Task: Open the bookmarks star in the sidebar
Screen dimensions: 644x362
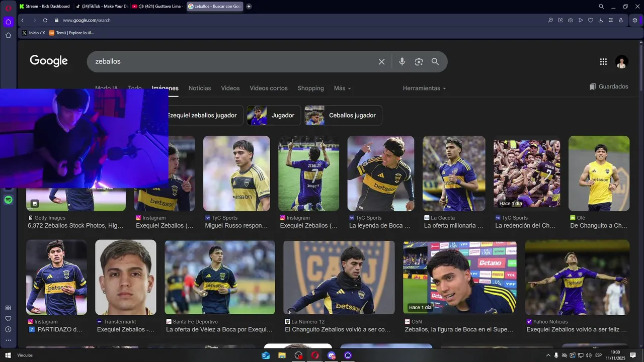Action: point(8,35)
